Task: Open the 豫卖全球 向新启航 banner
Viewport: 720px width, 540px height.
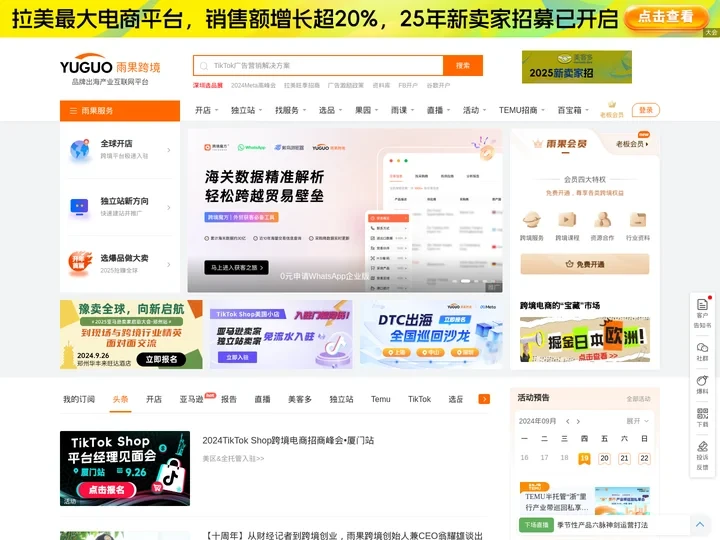Action: tap(131, 334)
